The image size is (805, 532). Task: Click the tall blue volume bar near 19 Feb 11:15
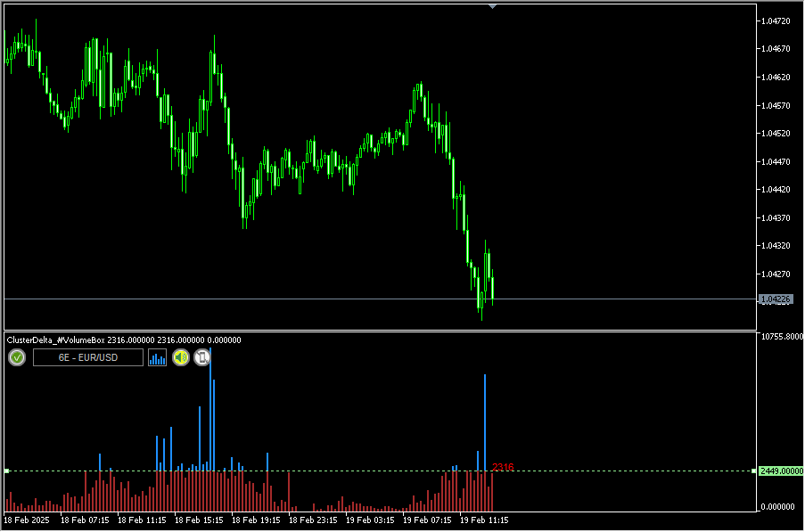coord(485,419)
